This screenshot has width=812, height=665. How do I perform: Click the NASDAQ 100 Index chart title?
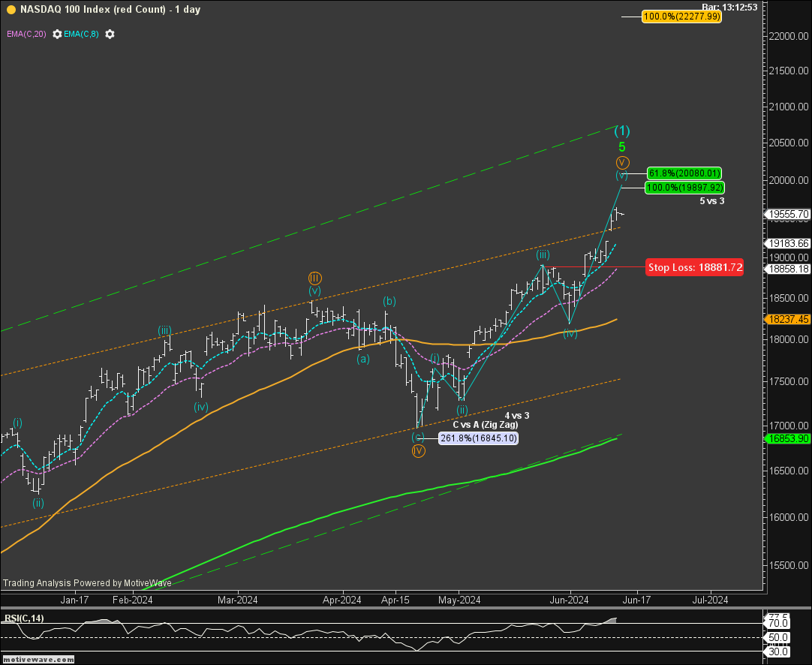click(x=110, y=9)
